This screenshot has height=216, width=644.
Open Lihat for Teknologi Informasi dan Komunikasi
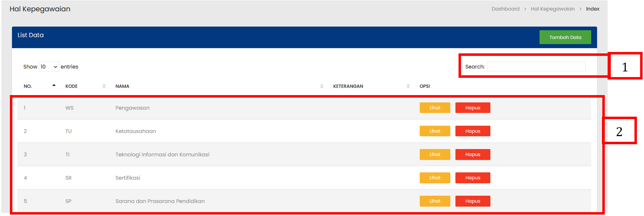point(435,154)
